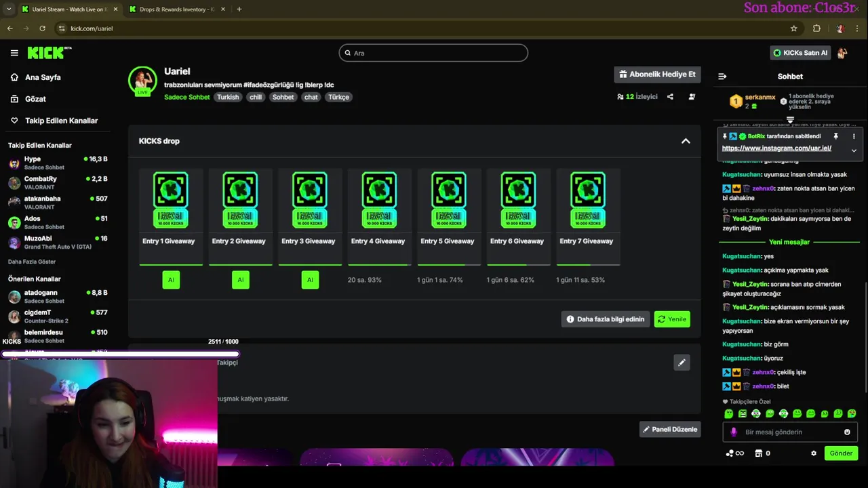Viewport: 868px width, 488px height.
Task: Click the Paneli Düzenle button
Action: coord(670,429)
